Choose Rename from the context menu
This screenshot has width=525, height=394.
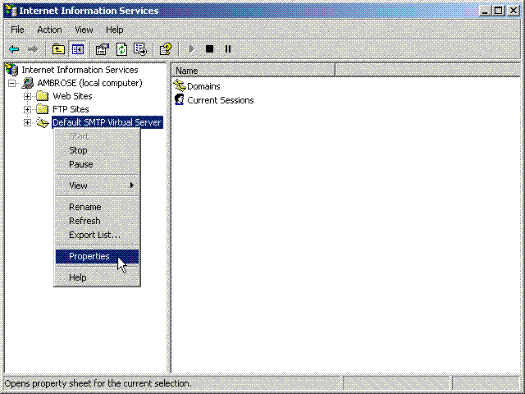tap(97, 207)
